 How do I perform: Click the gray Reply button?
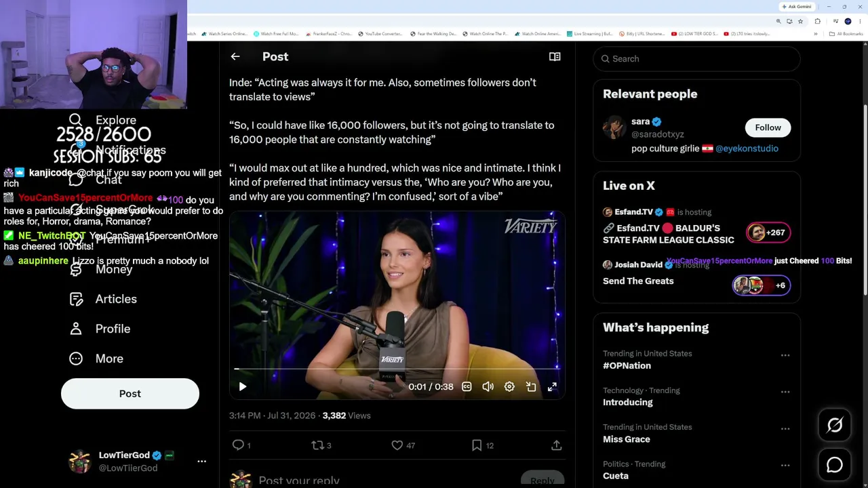[542, 480]
